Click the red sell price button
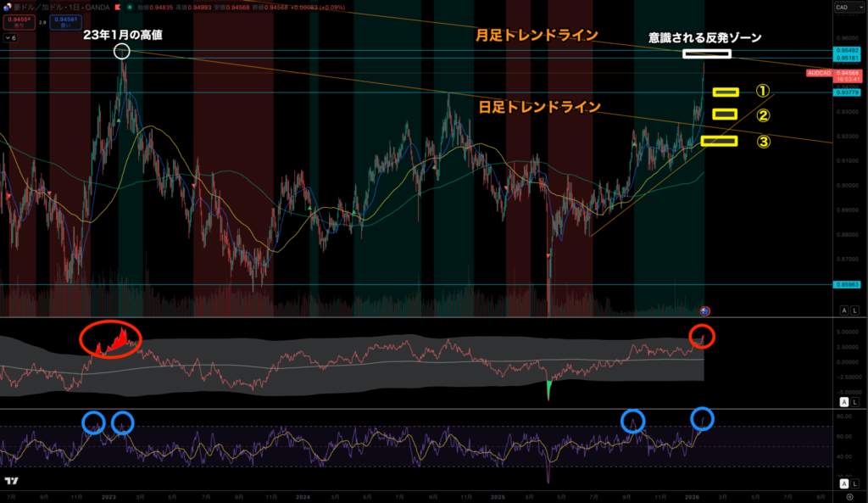Viewport: 868px width, 503px height. (18, 20)
